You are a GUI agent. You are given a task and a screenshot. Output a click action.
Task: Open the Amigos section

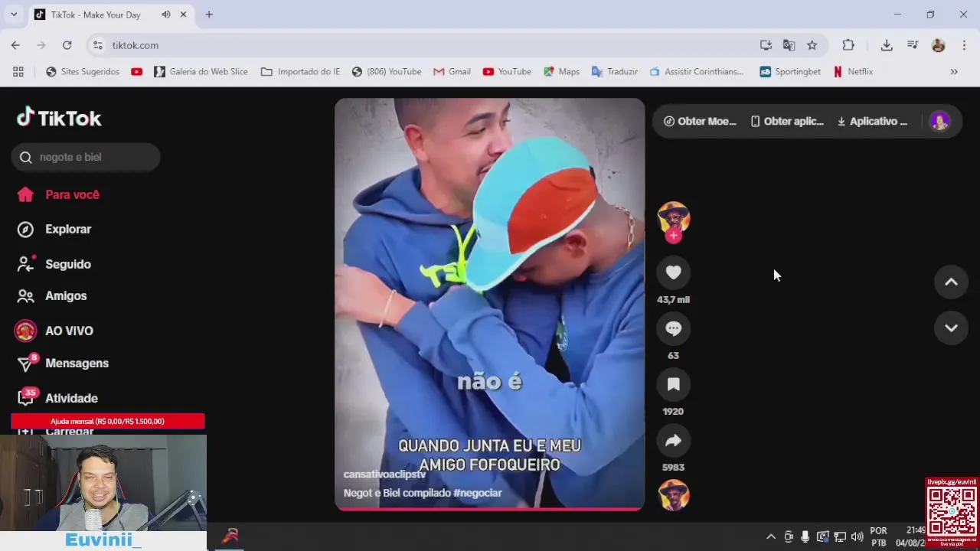pyautogui.click(x=52, y=295)
